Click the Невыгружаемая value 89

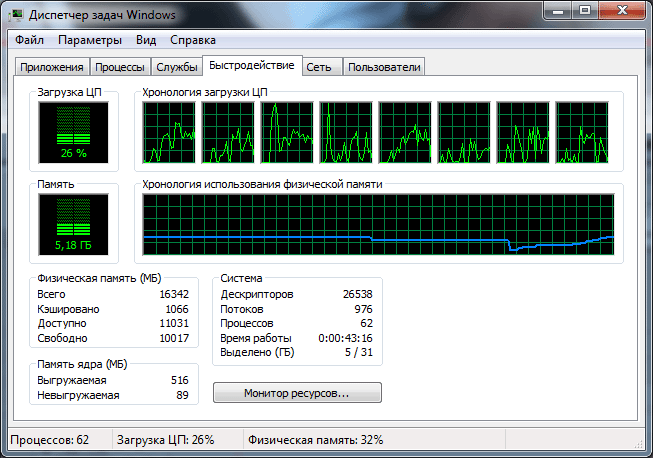click(182, 395)
